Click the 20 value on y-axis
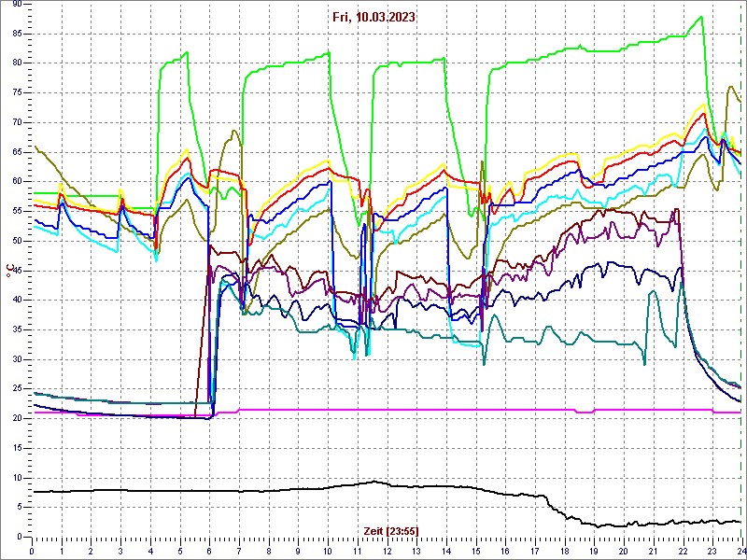 [16, 418]
